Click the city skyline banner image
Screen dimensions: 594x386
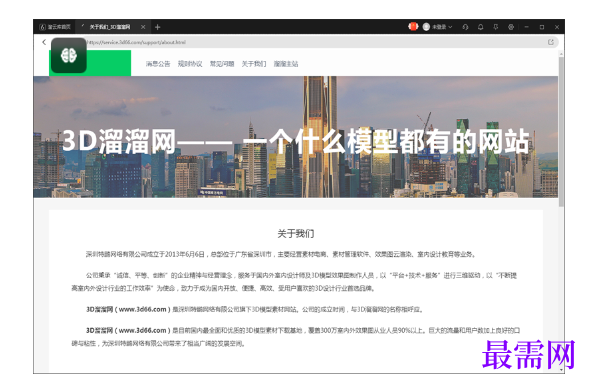pyautogui.click(x=295, y=137)
